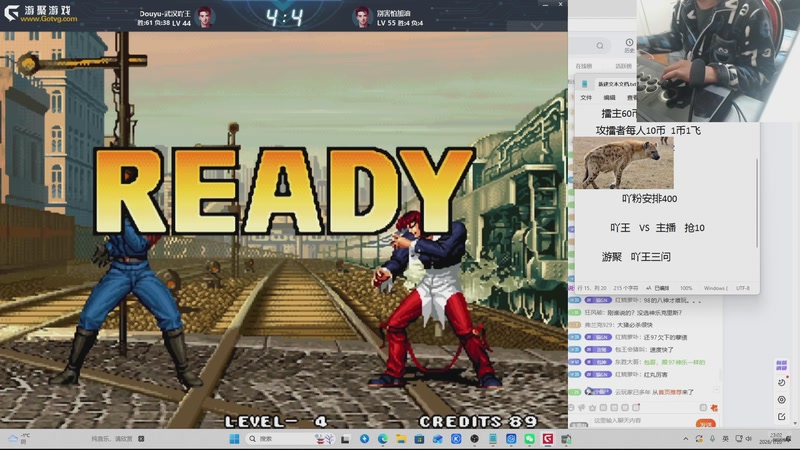Image resolution: width=800 pixels, height=450 pixels.
Task: Open the purple grid icon in the side toolbar
Action: click(781, 365)
